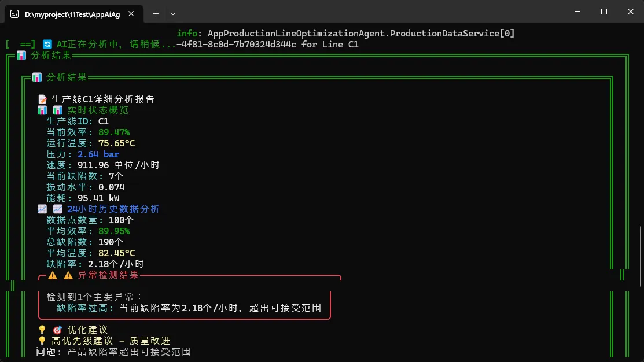Click the green 89.47% current efficiency value
Image resolution: width=644 pixels, height=362 pixels.
114,132
